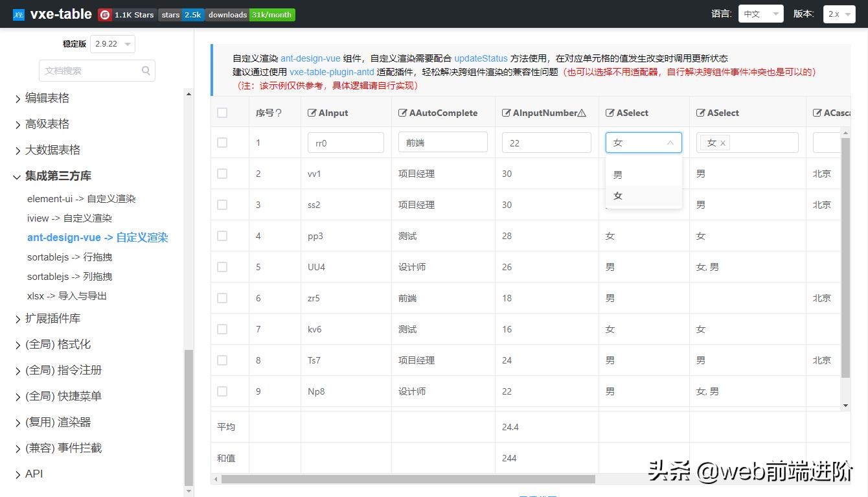Remove the 女 tag with its x icon

click(x=723, y=143)
